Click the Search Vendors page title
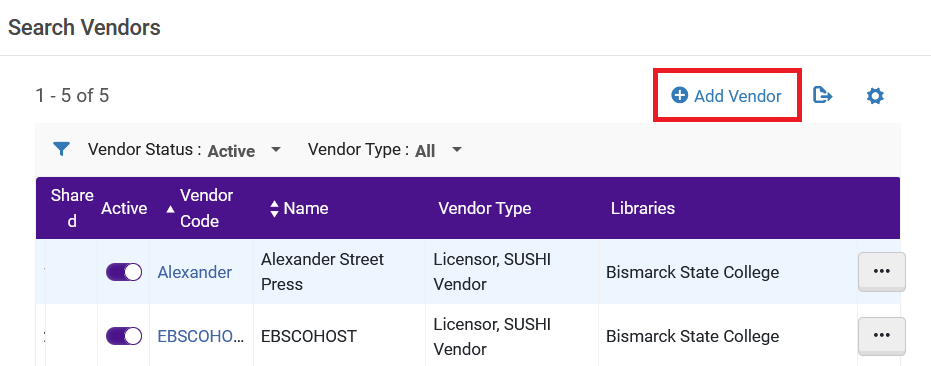The width and height of the screenshot is (931, 366). pos(84,27)
